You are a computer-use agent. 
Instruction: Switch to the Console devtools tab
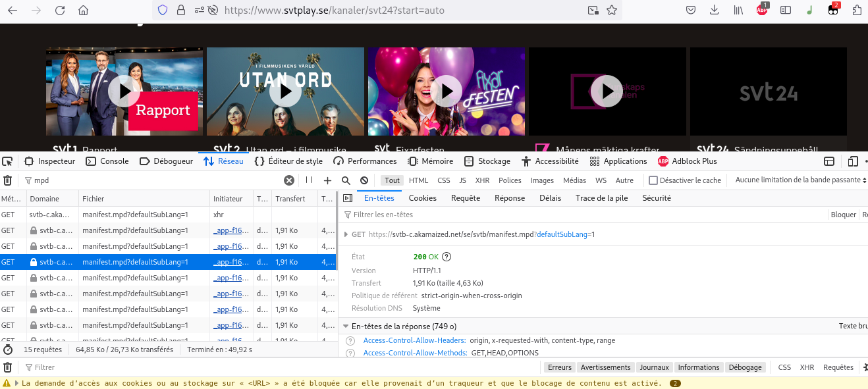pyautogui.click(x=108, y=161)
